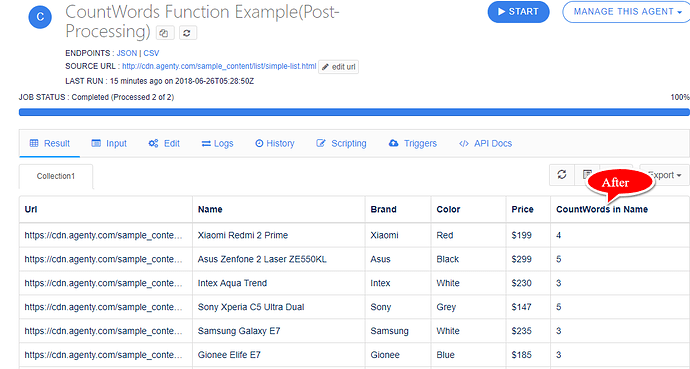Switch to the Edit tab

(x=164, y=143)
